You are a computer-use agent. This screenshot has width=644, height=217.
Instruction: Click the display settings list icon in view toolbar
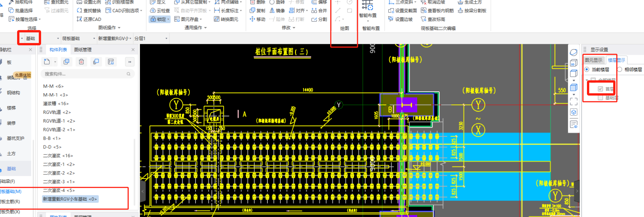tap(574, 124)
